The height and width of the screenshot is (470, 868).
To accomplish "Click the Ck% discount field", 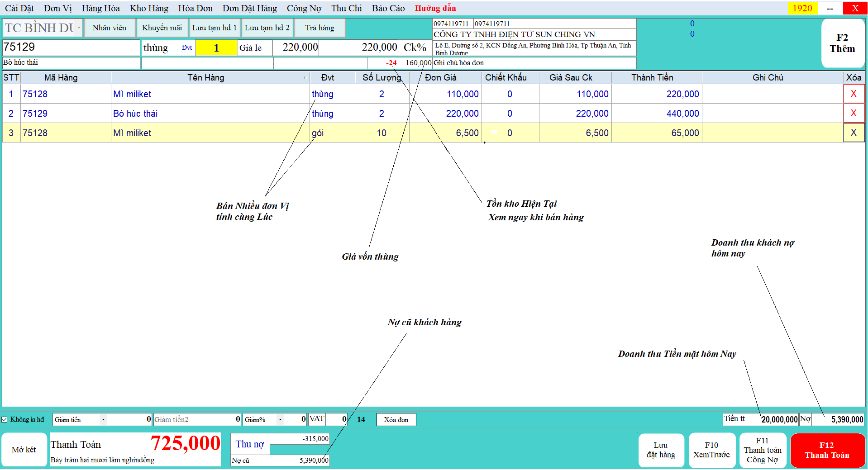I will click(415, 47).
